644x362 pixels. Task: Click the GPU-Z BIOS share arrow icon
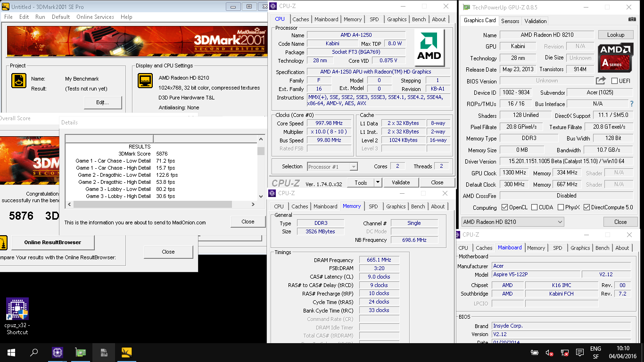[x=601, y=81]
